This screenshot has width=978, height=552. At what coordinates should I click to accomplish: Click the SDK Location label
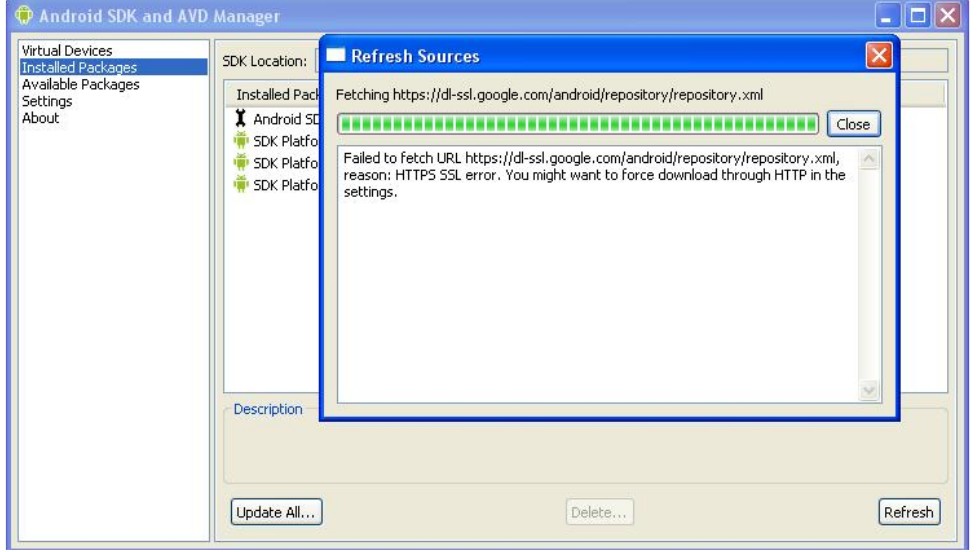pos(264,61)
